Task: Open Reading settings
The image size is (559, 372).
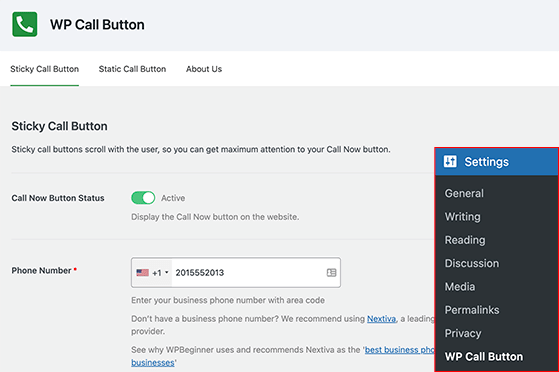Action: point(465,240)
